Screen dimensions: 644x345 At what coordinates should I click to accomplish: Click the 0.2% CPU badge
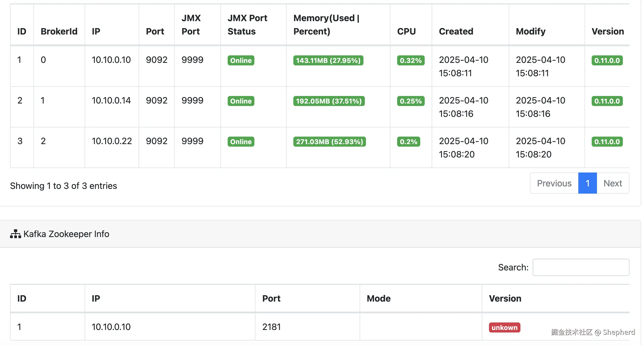(408, 142)
